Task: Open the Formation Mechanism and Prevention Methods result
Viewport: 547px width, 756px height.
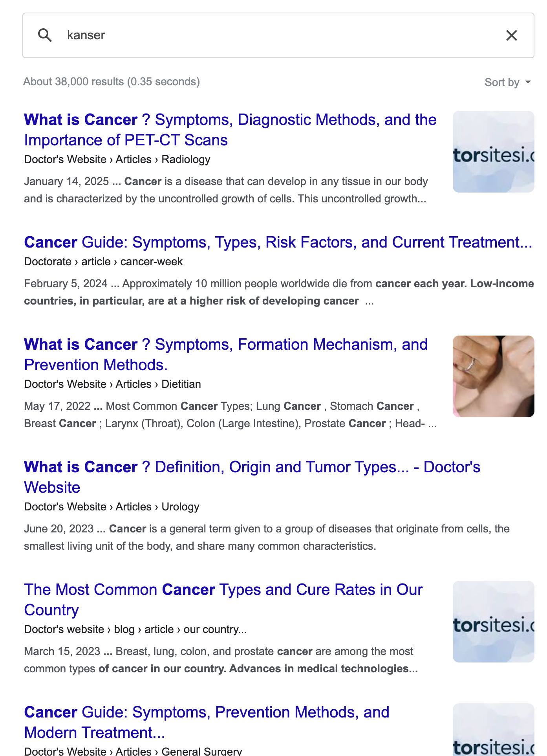Action: [x=226, y=354]
